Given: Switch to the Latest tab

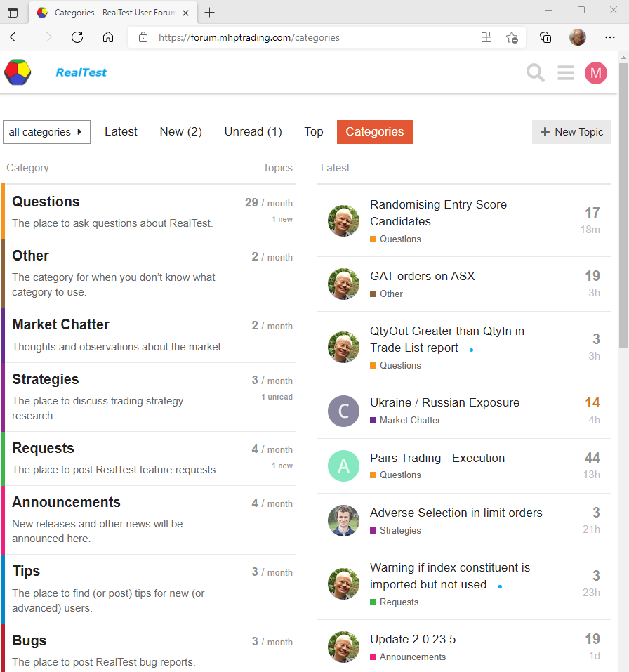Looking at the screenshot, I should coord(121,132).
